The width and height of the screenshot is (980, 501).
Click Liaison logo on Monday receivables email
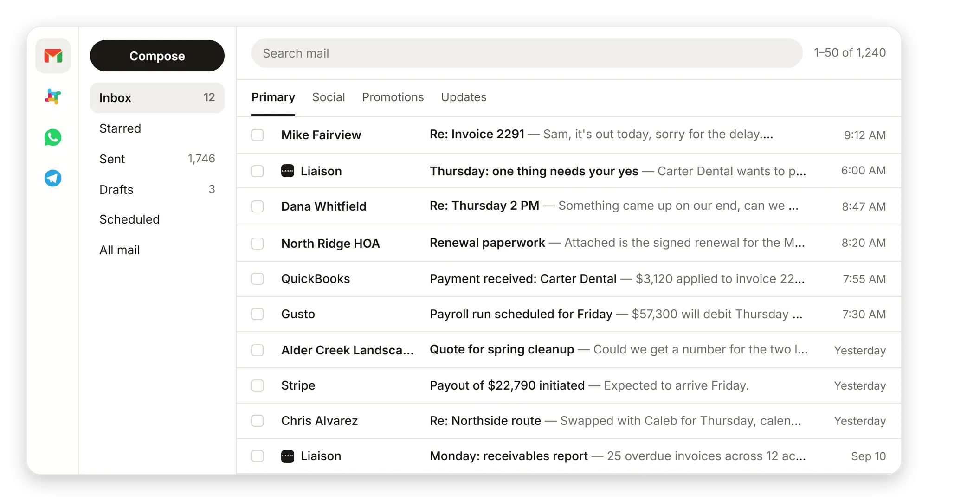click(x=288, y=456)
